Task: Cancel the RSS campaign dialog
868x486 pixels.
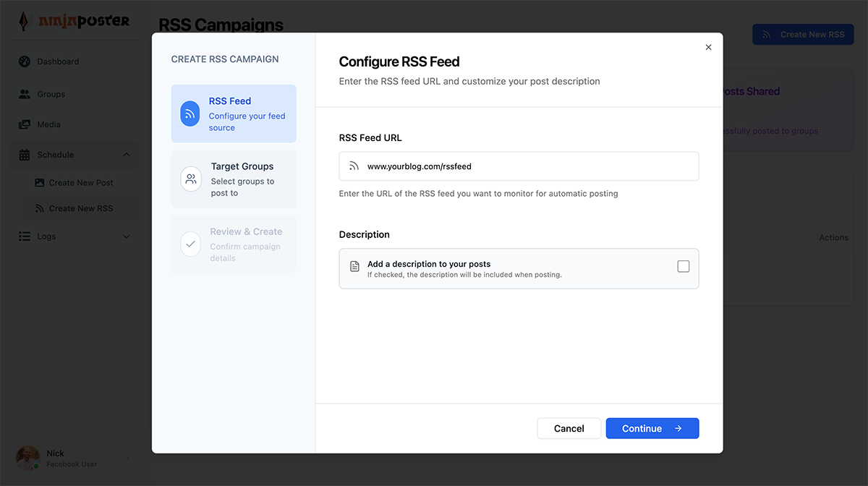Action: [x=569, y=428]
